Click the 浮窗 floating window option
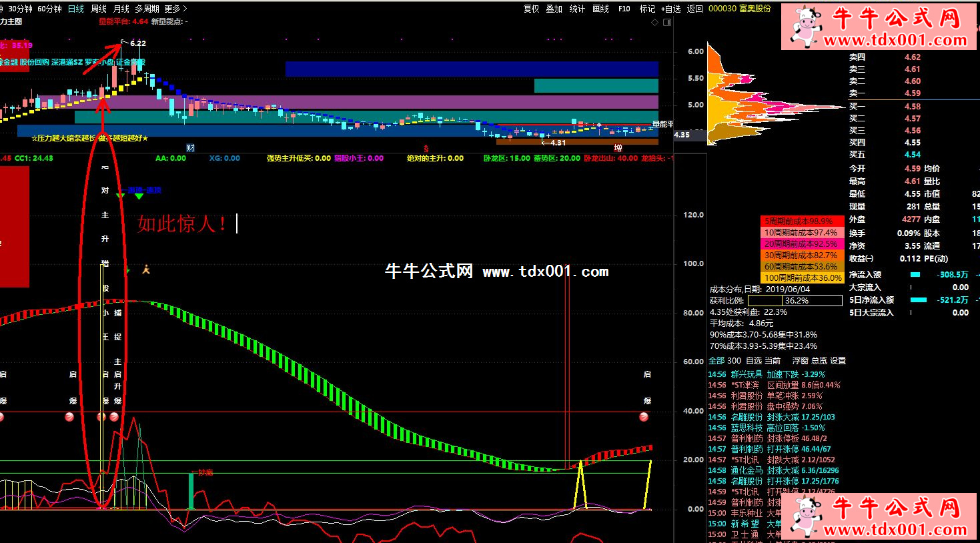980x543 pixels. [x=800, y=360]
